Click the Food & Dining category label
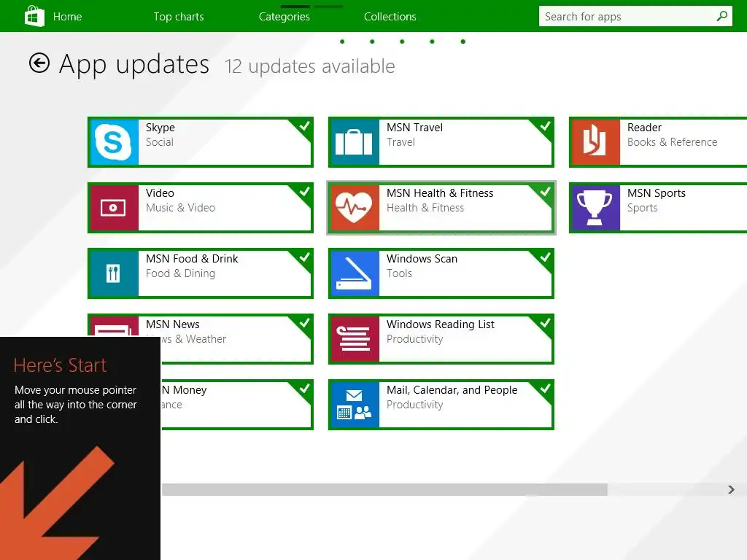This screenshot has height=560, width=747. coord(180,274)
